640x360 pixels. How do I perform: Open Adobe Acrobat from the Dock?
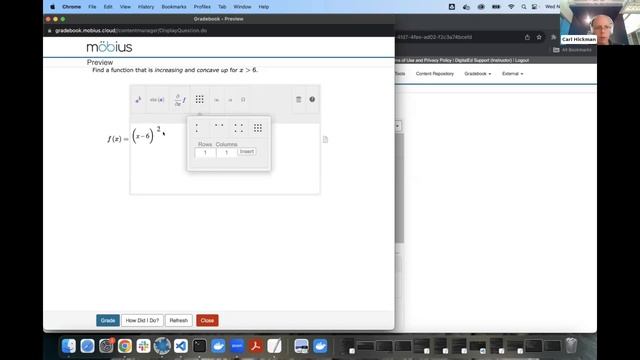(x=256, y=346)
